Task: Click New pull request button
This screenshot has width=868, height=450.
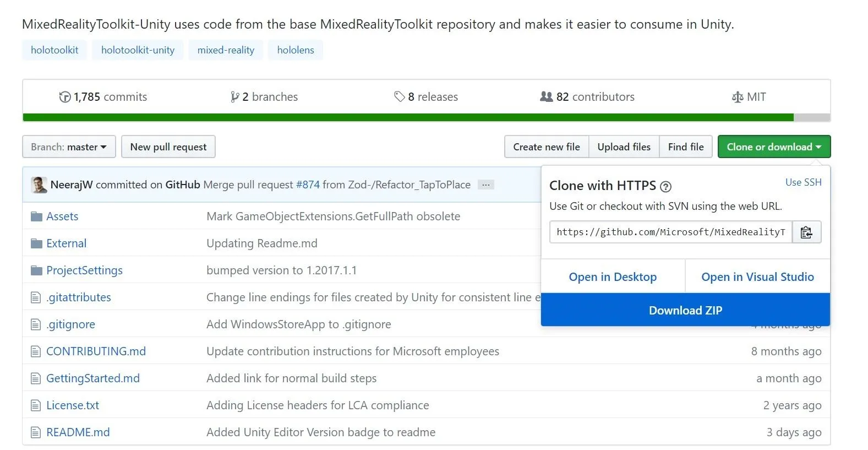Action: (x=168, y=147)
